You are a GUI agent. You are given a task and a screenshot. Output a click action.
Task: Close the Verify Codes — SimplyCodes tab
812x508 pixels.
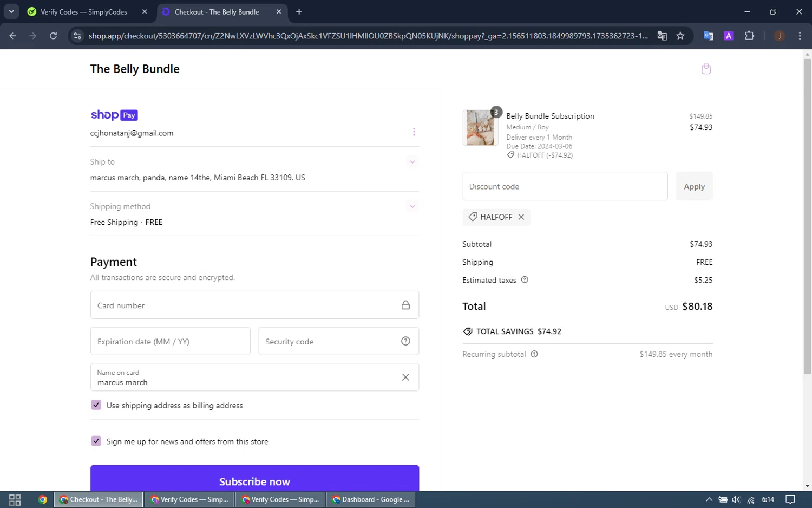145,11
